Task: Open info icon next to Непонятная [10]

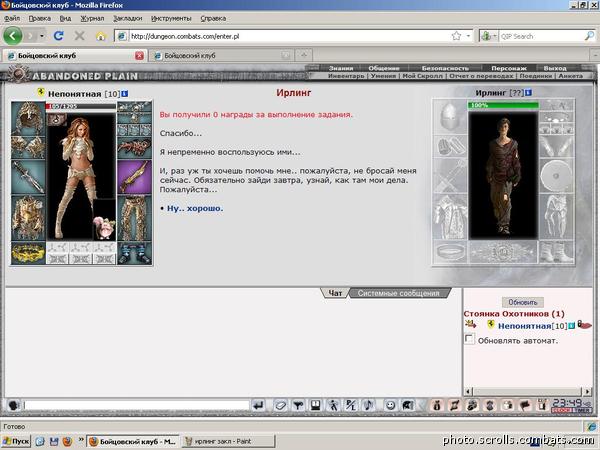Action: click(x=125, y=93)
